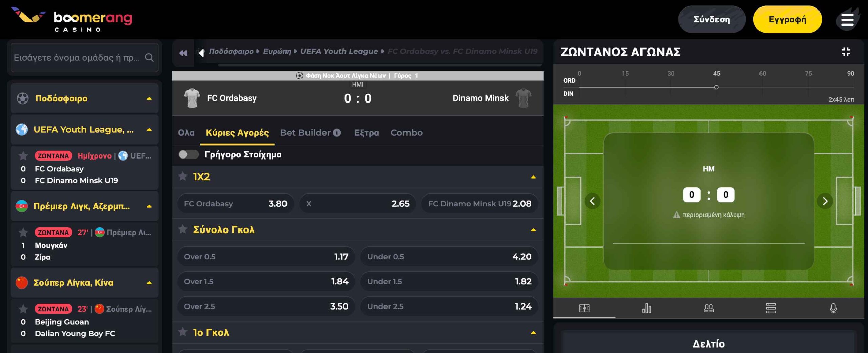Screen dimensions: 868x353
Task: Collapse the Ποδόσφαιρο sidebar category
Action: pyautogui.click(x=149, y=99)
